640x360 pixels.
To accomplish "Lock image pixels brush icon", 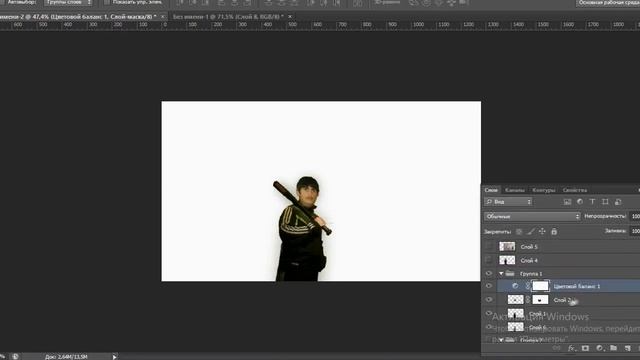I will coord(531,231).
